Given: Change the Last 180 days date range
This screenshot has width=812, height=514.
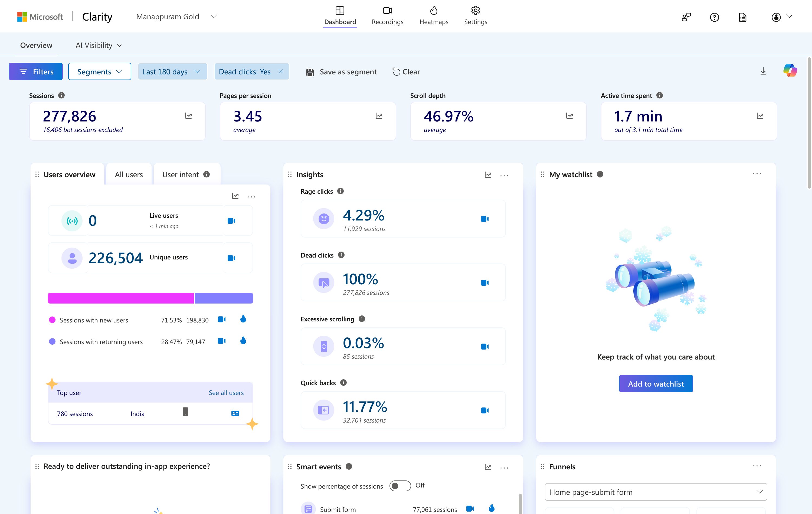Looking at the screenshot, I should click(x=172, y=71).
